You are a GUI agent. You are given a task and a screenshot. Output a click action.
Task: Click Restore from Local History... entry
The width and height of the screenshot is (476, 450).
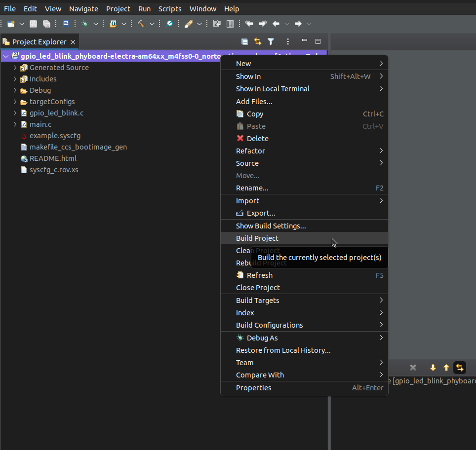pyautogui.click(x=304, y=350)
